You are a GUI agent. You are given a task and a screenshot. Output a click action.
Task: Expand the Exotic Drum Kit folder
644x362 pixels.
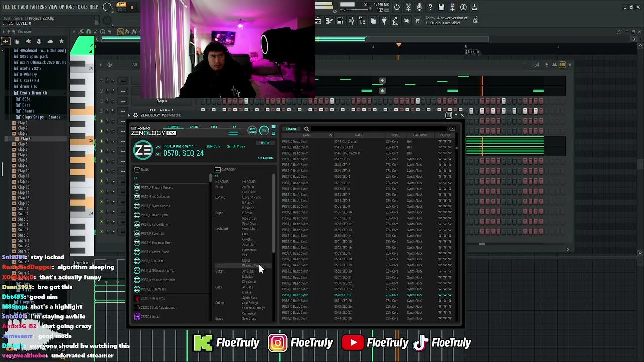(x=33, y=93)
